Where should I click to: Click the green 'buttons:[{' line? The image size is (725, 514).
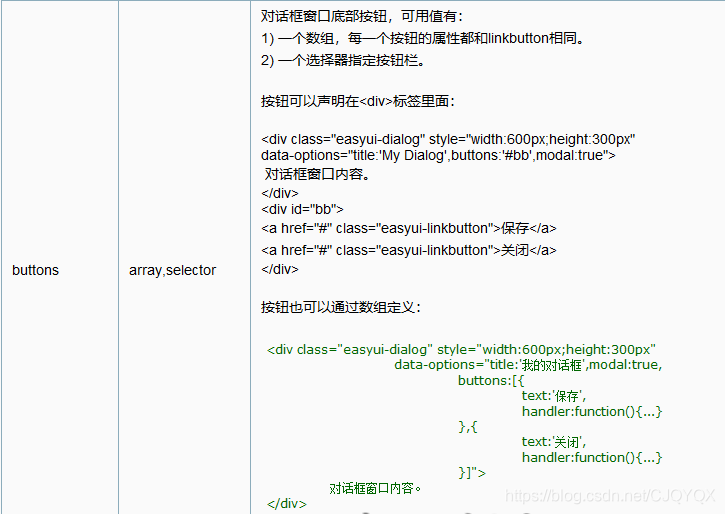pos(491,380)
